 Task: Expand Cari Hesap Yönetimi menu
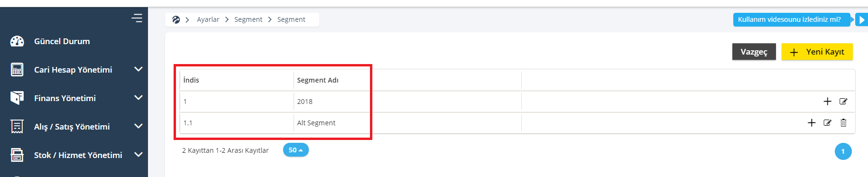[x=138, y=69]
